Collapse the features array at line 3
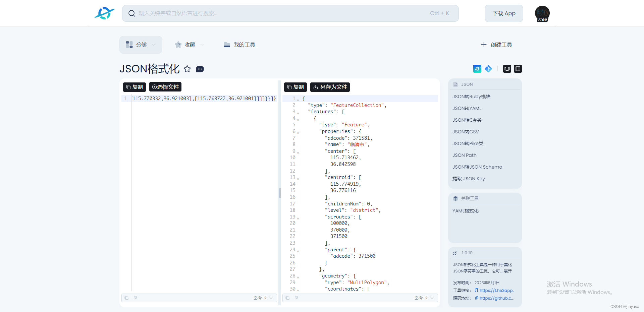644x312 pixels. click(298, 113)
